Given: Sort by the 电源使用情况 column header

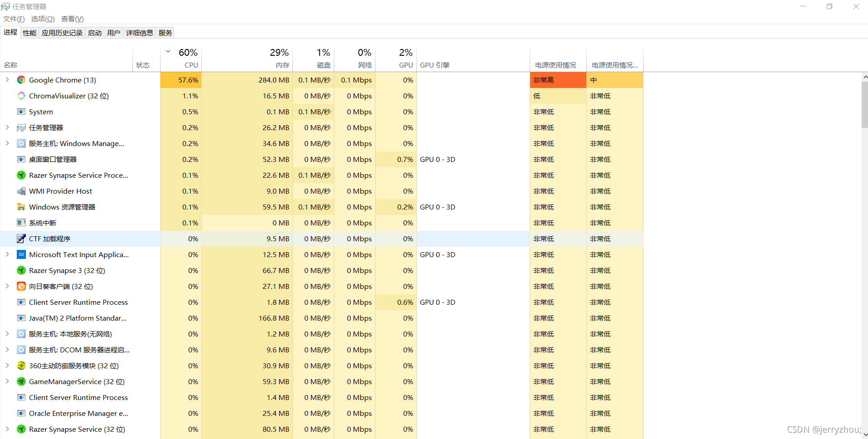Looking at the screenshot, I should 558,59.
